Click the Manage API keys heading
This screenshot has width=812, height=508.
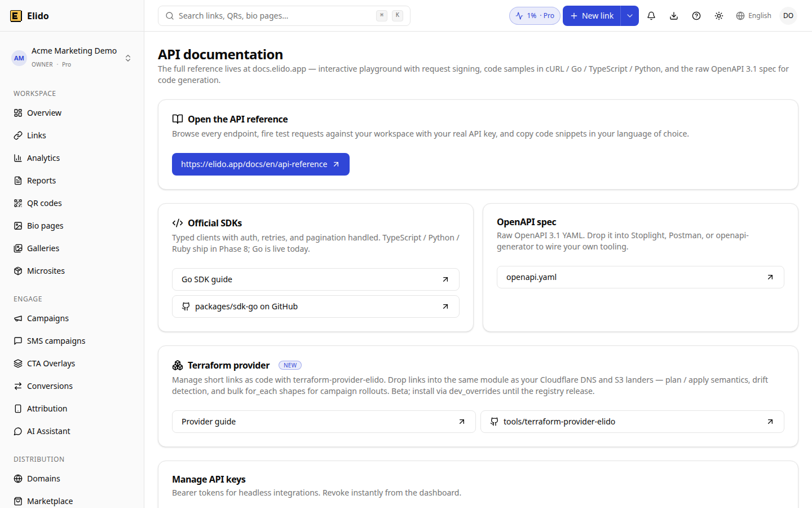pyautogui.click(x=209, y=479)
